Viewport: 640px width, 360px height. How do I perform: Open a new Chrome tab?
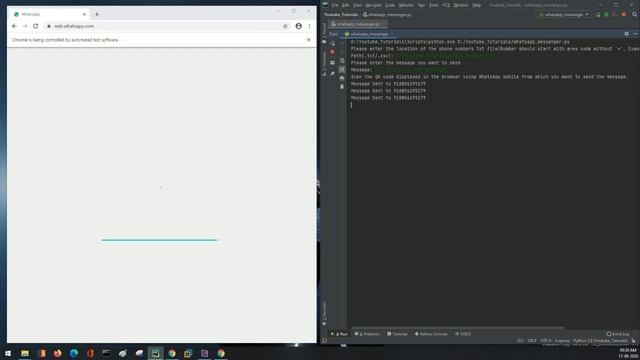click(97, 14)
